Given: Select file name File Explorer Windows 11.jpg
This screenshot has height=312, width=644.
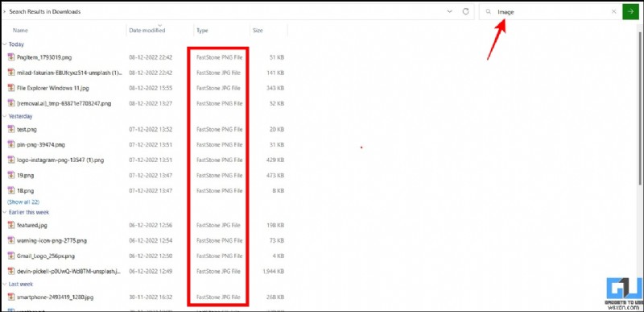Looking at the screenshot, I should pos(53,88).
